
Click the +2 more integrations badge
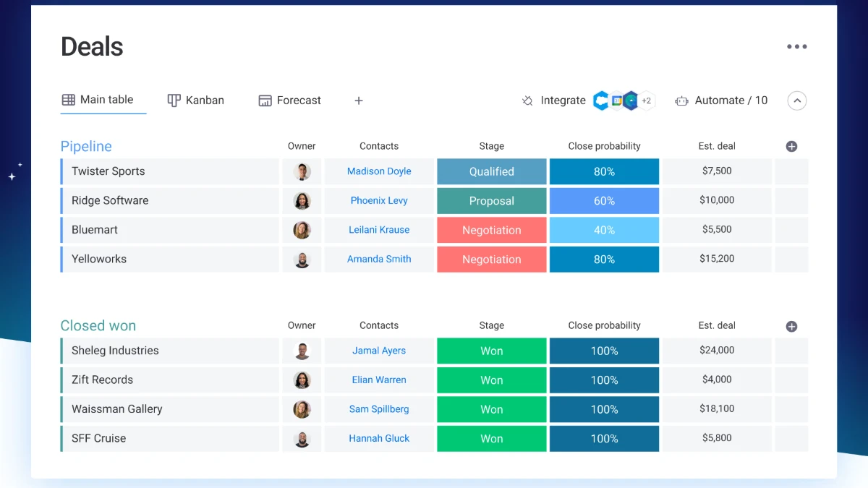click(x=645, y=100)
